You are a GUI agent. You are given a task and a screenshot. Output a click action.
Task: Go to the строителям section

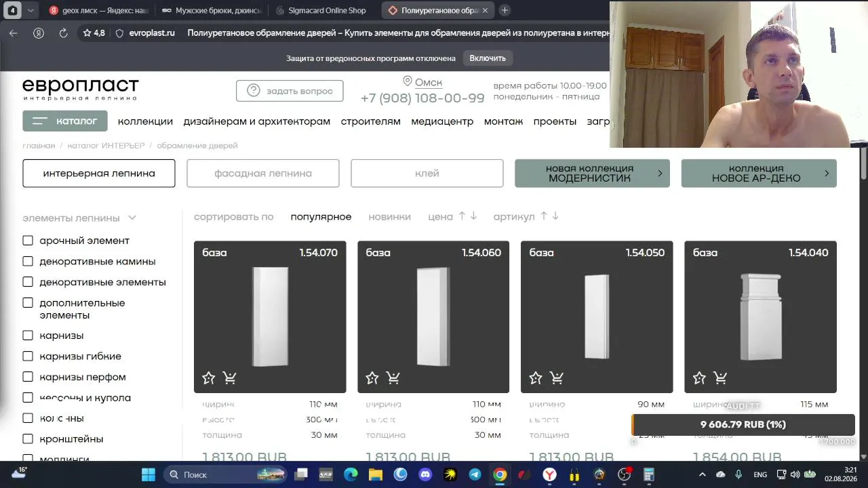point(371,121)
